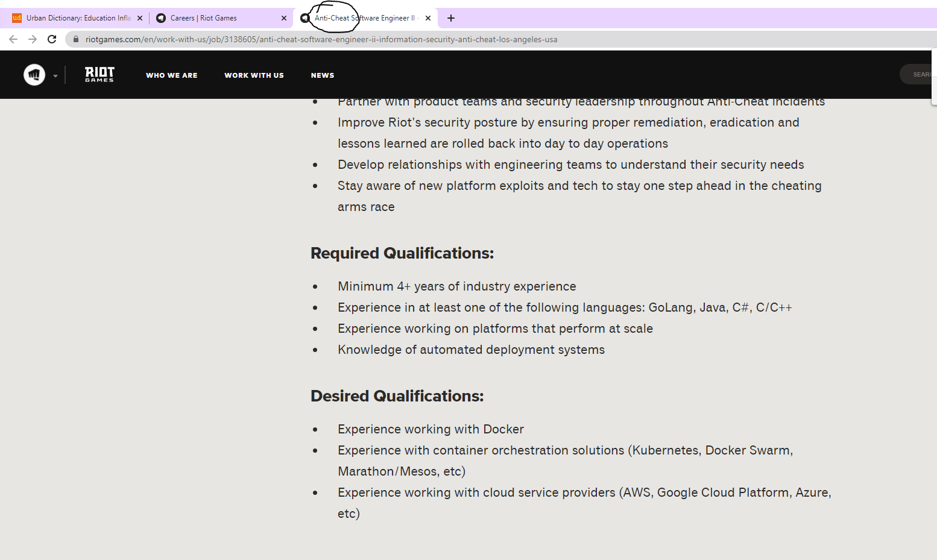Close the Urban Dictionary tab

click(x=140, y=18)
